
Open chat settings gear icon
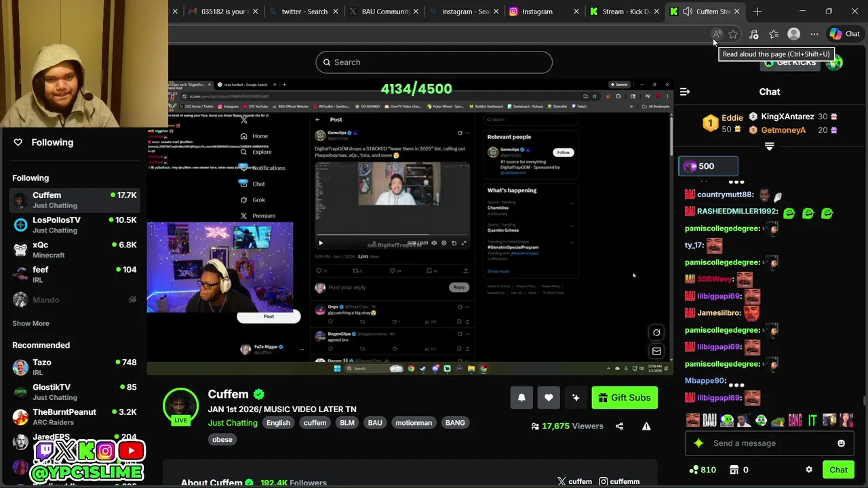pos(809,470)
